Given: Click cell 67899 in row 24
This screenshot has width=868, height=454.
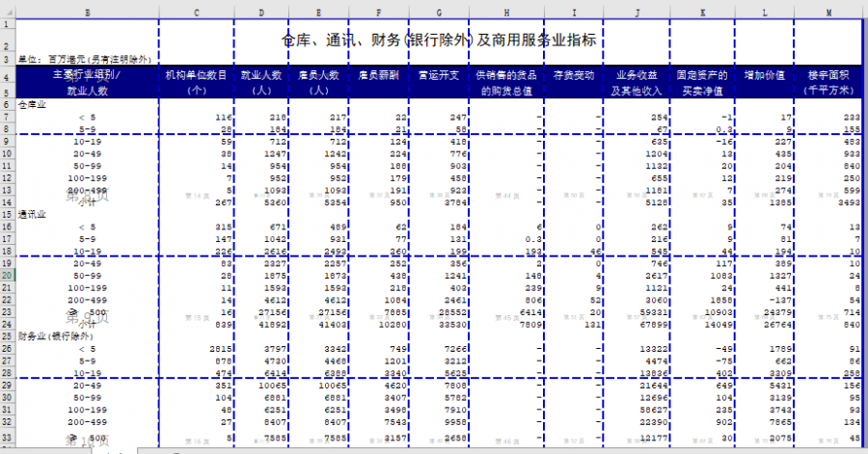Looking at the screenshot, I should pos(653,325).
